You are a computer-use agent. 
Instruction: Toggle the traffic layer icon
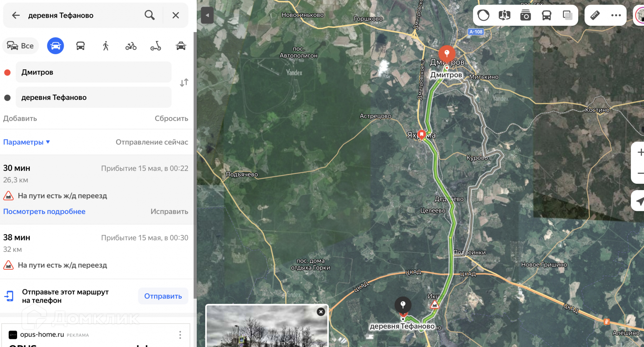483,15
